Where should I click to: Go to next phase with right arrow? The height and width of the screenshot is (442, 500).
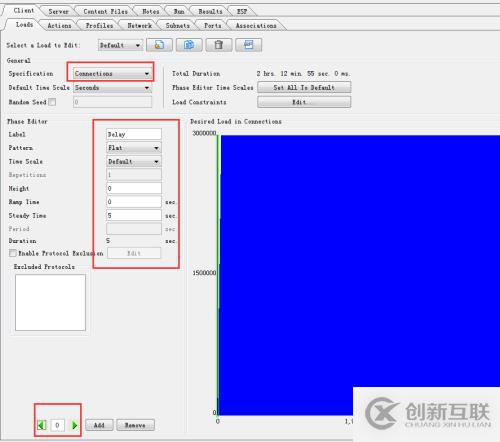click(74, 425)
